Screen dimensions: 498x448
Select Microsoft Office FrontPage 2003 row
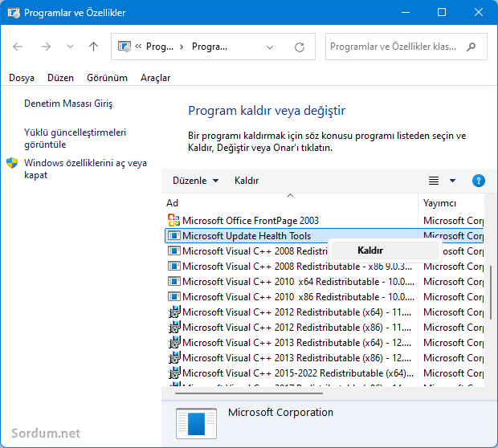(x=325, y=220)
